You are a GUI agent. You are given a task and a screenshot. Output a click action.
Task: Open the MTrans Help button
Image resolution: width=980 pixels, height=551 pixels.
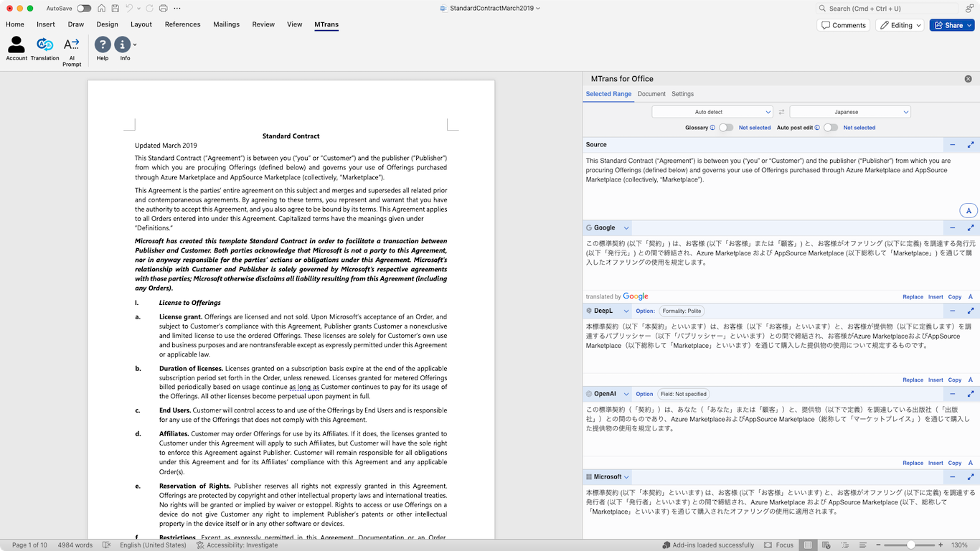[103, 49]
